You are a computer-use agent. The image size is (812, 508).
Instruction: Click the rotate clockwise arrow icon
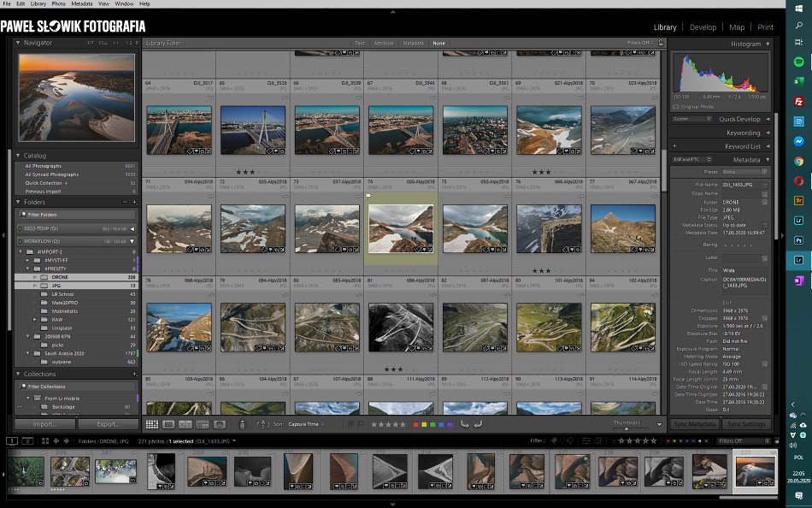click(478, 424)
